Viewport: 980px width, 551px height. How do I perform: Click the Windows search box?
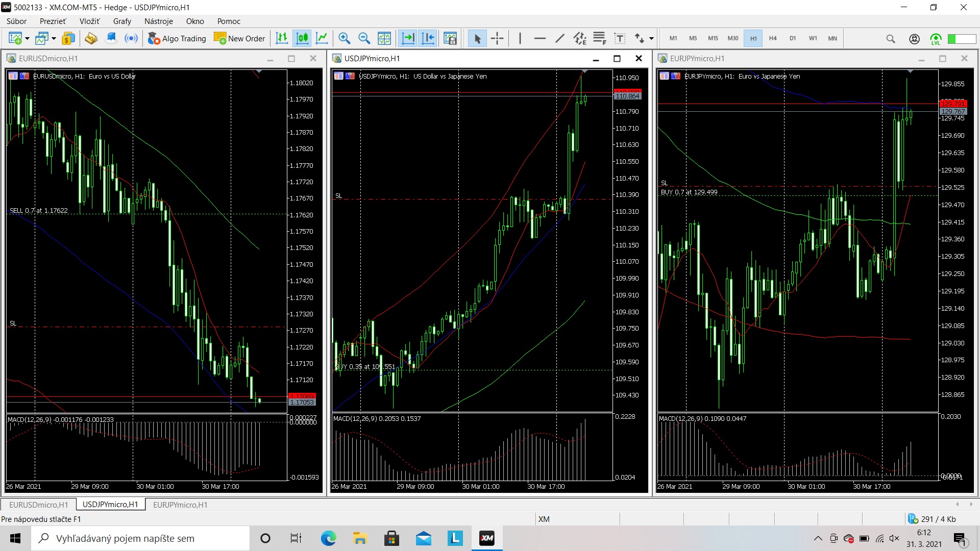(x=140, y=538)
